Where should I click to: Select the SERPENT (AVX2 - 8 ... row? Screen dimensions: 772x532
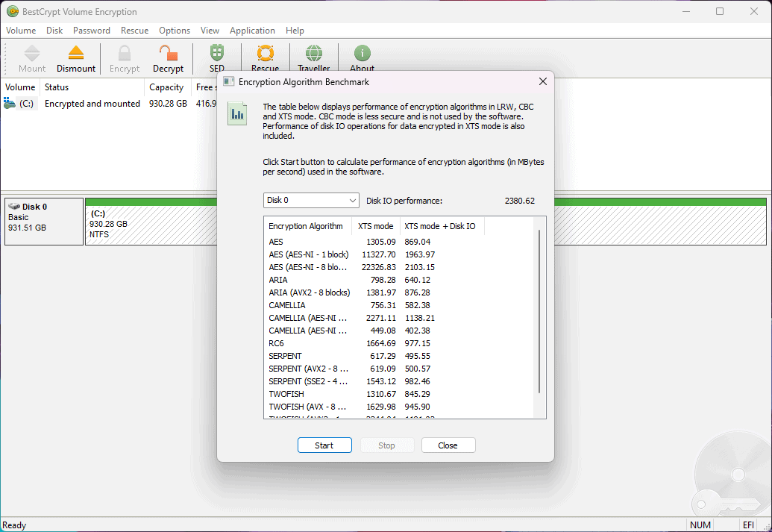point(399,369)
